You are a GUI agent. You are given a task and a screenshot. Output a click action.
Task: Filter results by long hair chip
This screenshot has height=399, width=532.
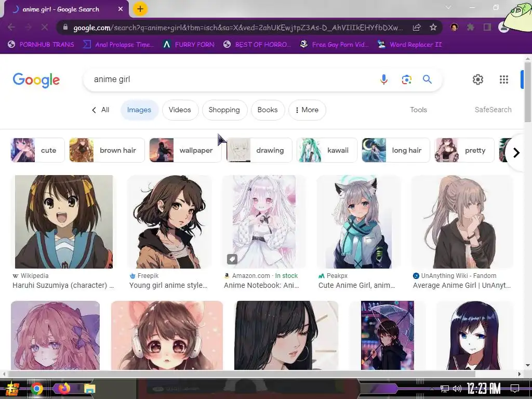pyautogui.click(x=395, y=150)
